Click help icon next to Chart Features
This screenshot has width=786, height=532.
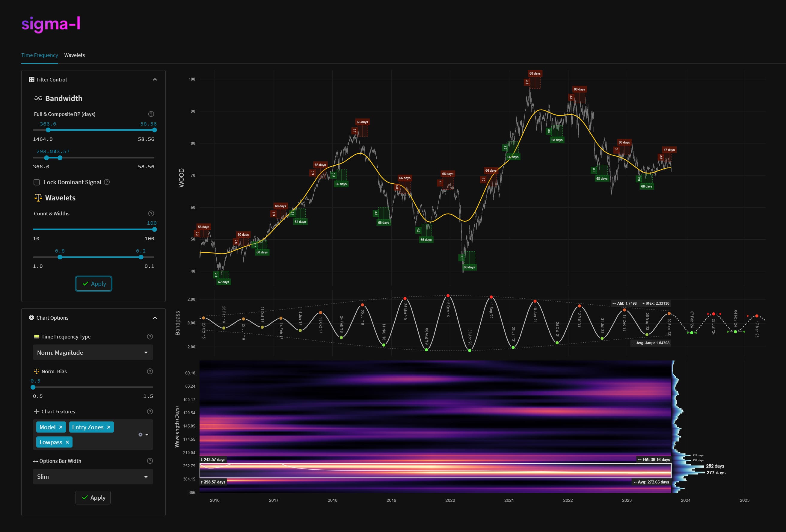[x=150, y=411]
